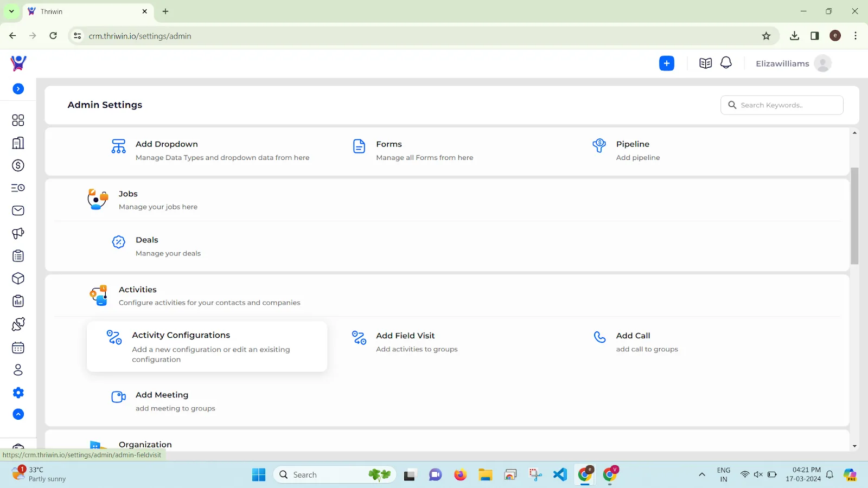The width and height of the screenshot is (868, 488).
Task: Click the Elizawilliams user name
Action: (x=782, y=63)
